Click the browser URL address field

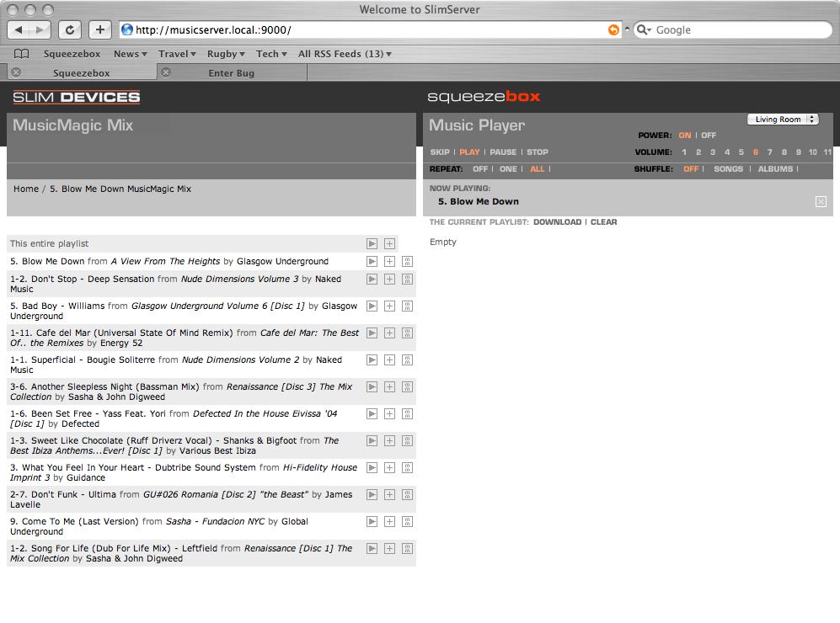[x=370, y=30]
